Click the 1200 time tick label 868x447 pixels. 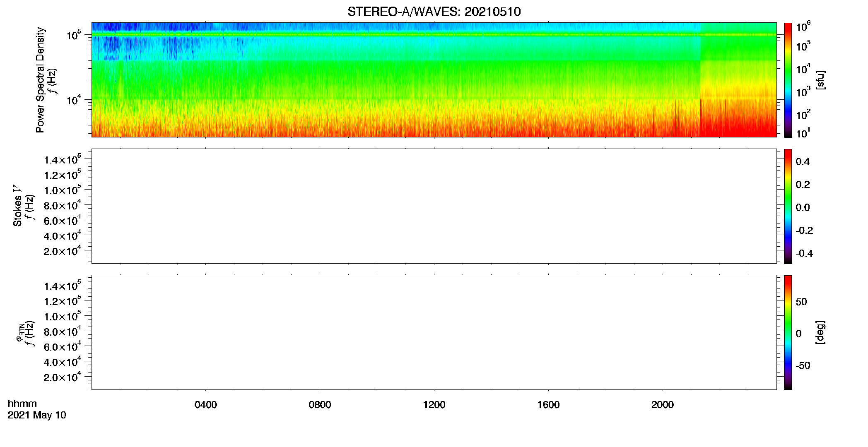click(434, 405)
